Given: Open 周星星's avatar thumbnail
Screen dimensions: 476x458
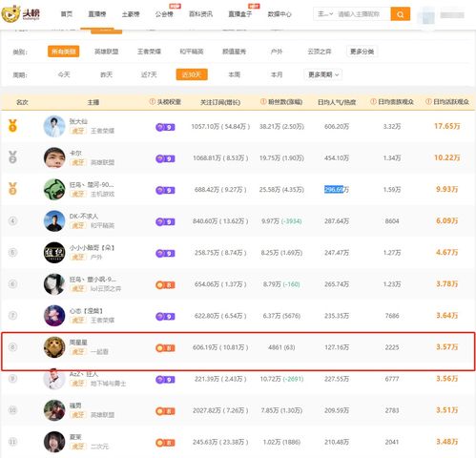Looking at the screenshot, I should point(54,347).
